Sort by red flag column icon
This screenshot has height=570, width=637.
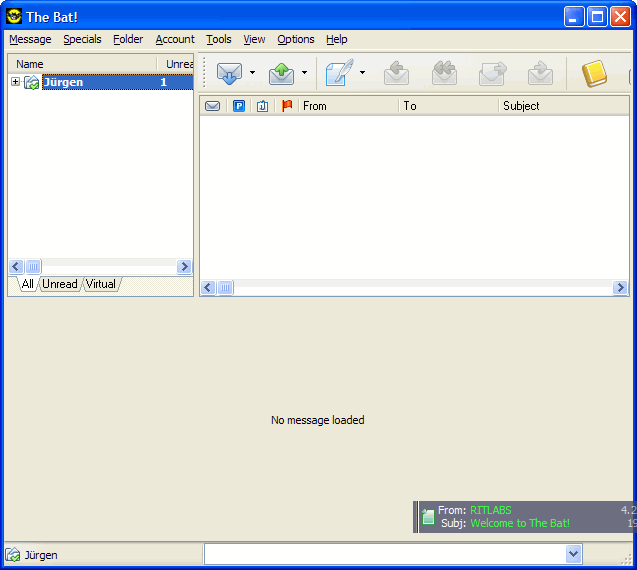pos(287,106)
